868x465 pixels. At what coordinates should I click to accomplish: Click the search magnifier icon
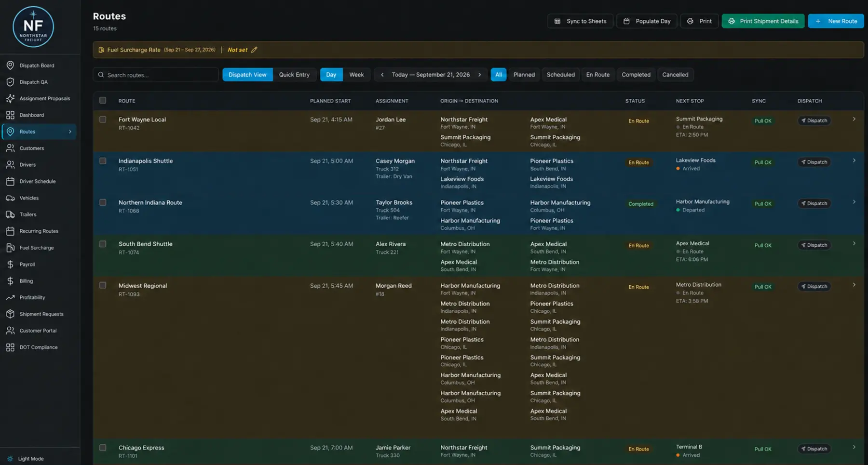click(101, 75)
